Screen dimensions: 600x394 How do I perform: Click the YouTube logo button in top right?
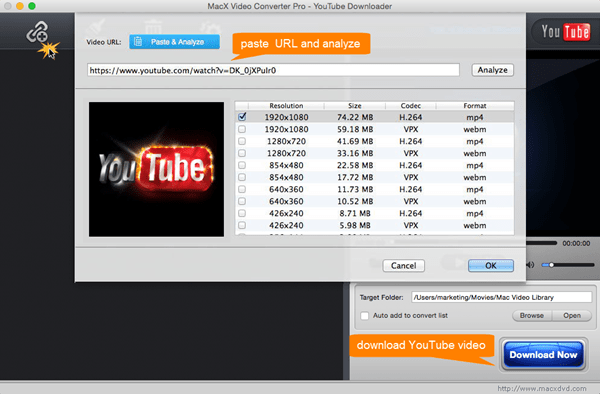click(x=565, y=32)
